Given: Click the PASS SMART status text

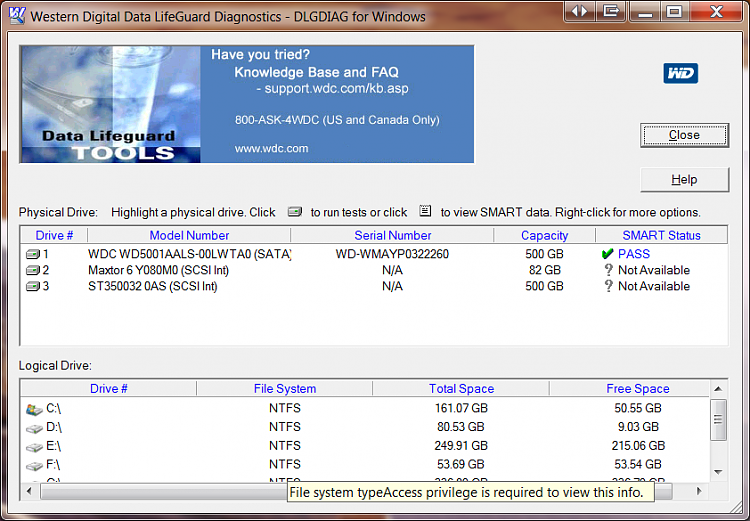Looking at the screenshot, I should 634,254.
